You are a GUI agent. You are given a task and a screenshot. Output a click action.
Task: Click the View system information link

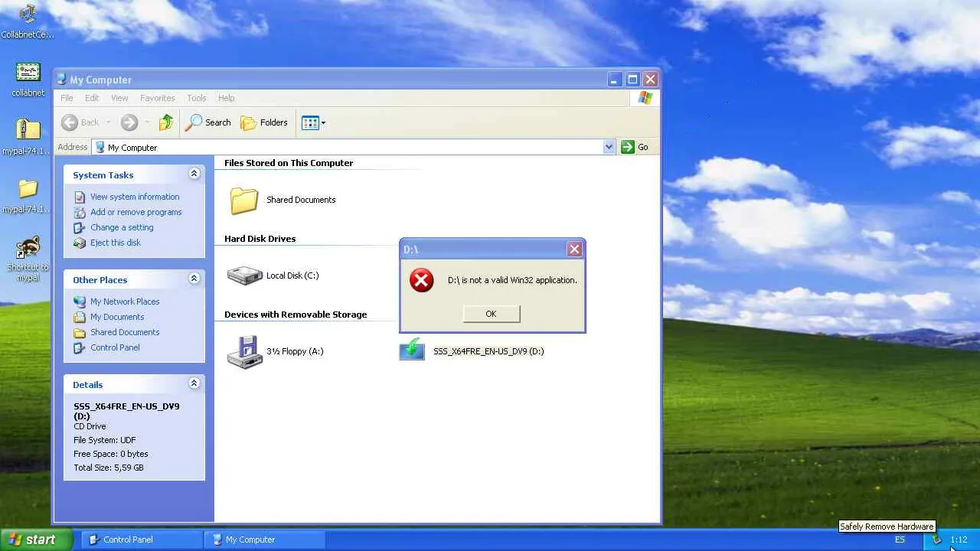[x=135, y=197]
